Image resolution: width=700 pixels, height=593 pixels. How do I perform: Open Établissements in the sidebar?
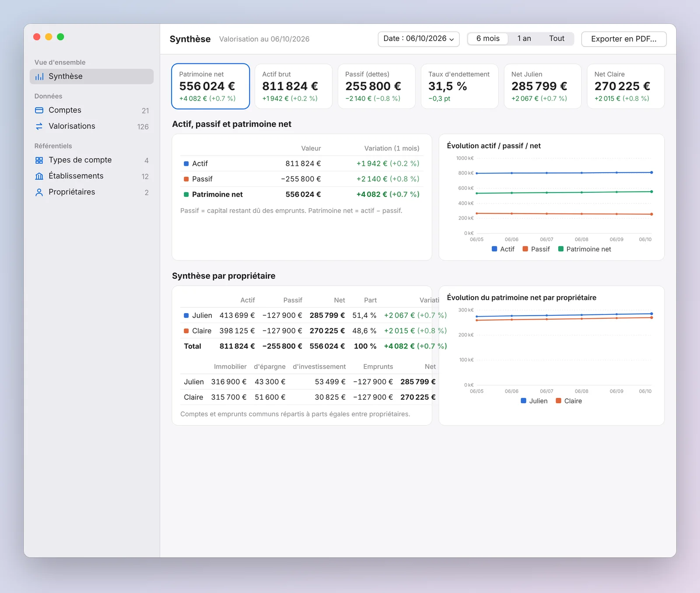92,176
